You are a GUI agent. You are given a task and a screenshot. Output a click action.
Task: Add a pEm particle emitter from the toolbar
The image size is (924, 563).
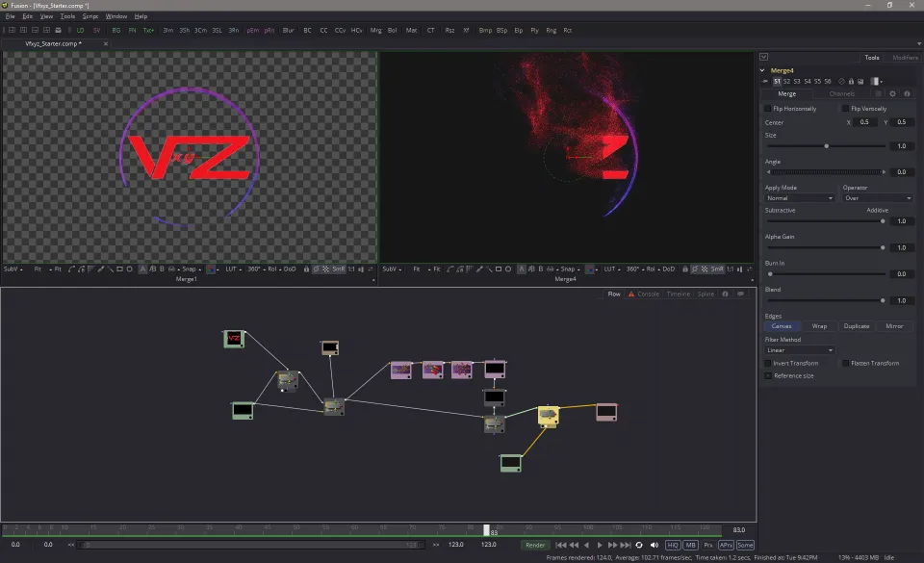tap(253, 30)
